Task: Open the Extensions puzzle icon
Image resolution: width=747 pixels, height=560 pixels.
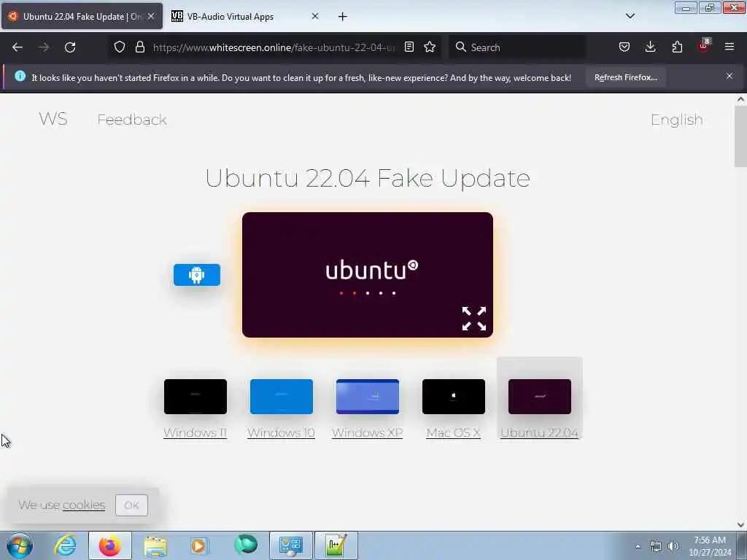Action: click(677, 47)
